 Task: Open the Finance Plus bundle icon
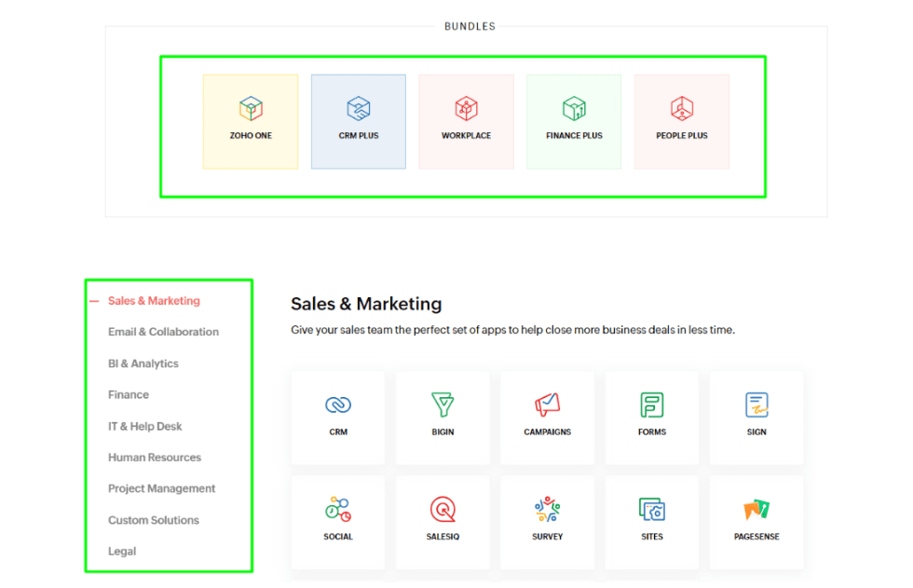[574, 109]
